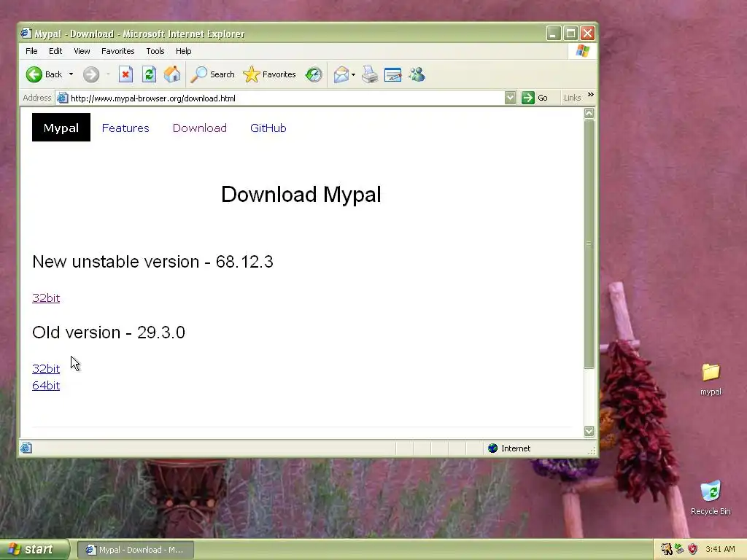
Task: Maximize the Internet Explorer window
Action: pos(570,34)
